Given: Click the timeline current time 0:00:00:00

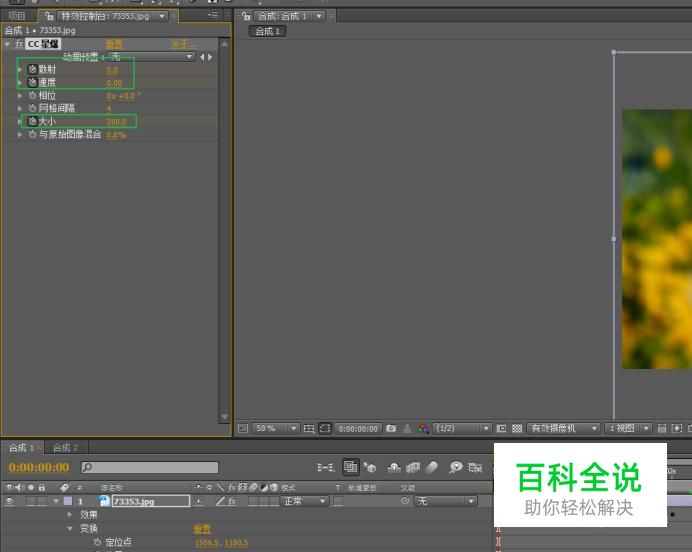Looking at the screenshot, I should pos(39,467).
